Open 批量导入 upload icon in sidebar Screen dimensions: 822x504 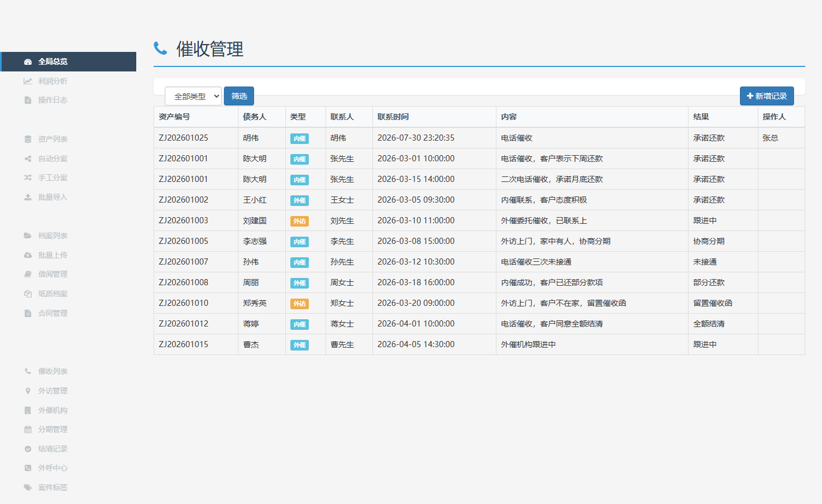[27, 197]
